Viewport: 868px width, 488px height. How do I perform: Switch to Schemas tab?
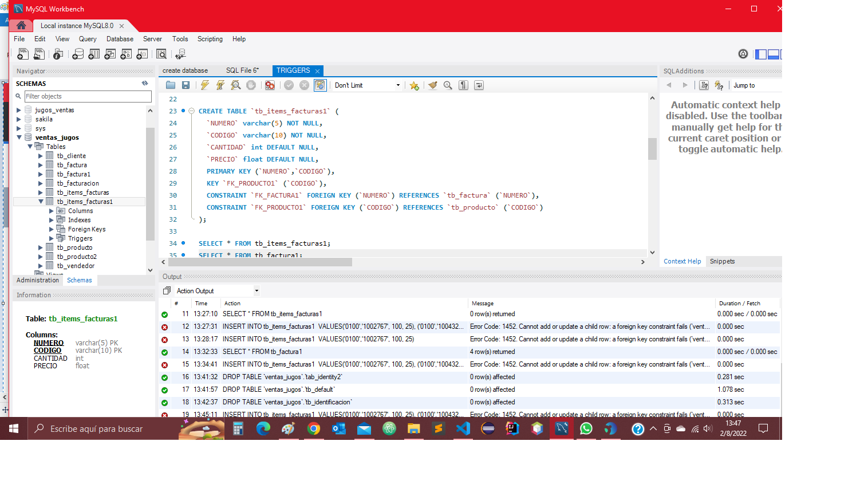[79, 280]
